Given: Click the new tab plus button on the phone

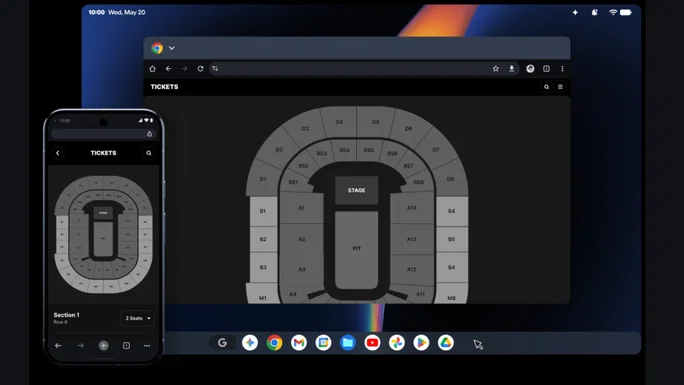Looking at the screenshot, I should click(103, 345).
